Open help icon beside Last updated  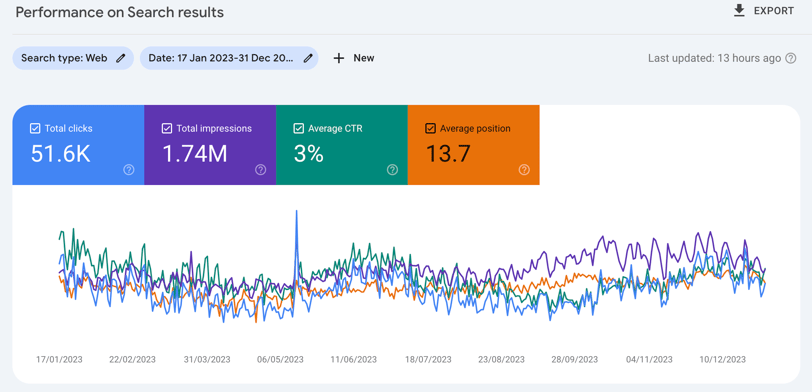coord(791,58)
